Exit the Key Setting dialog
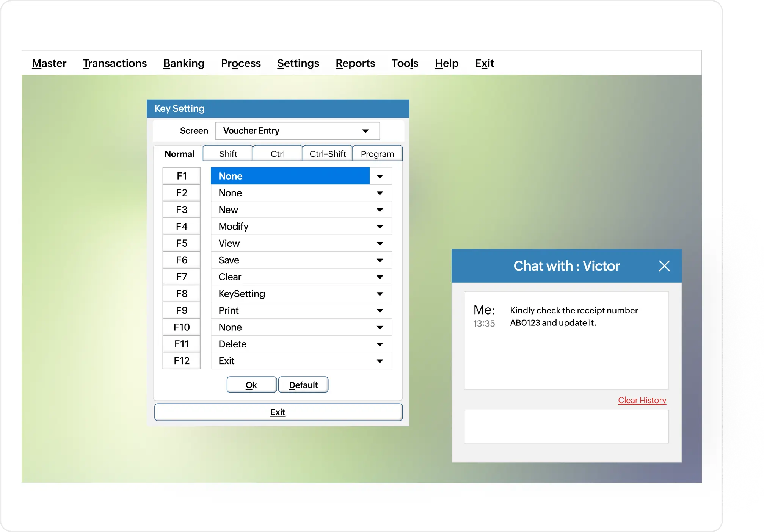 (x=278, y=412)
